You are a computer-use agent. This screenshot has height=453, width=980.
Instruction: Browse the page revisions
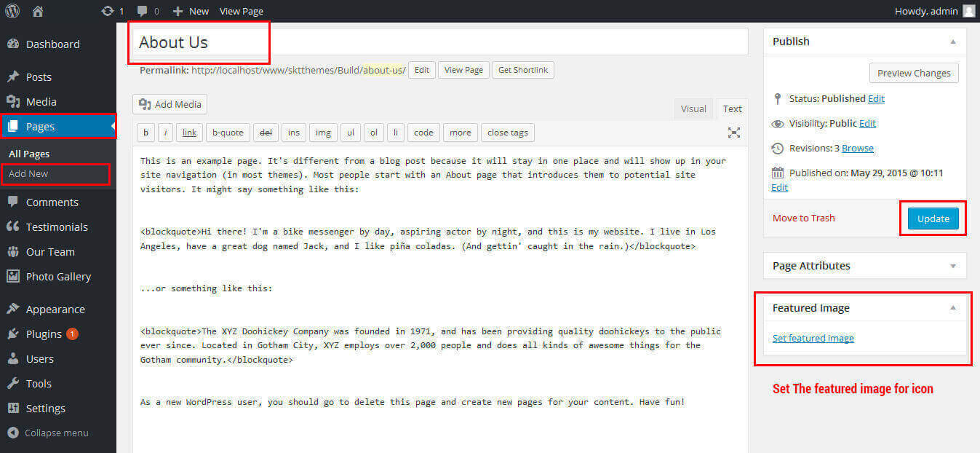pos(858,149)
